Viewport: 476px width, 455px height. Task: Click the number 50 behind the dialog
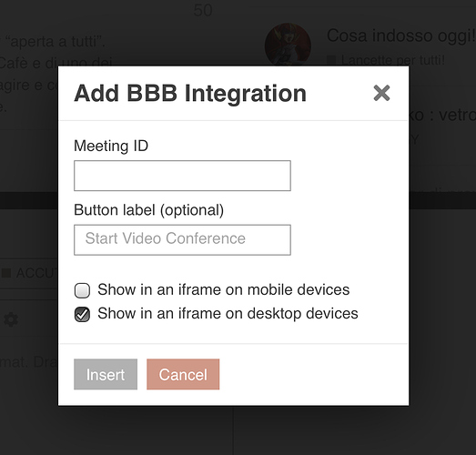click(203, 10)
